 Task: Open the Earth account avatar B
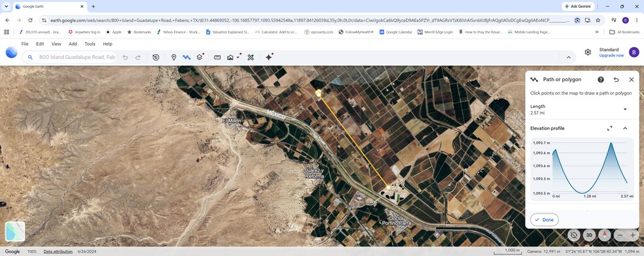coord(634,52)
